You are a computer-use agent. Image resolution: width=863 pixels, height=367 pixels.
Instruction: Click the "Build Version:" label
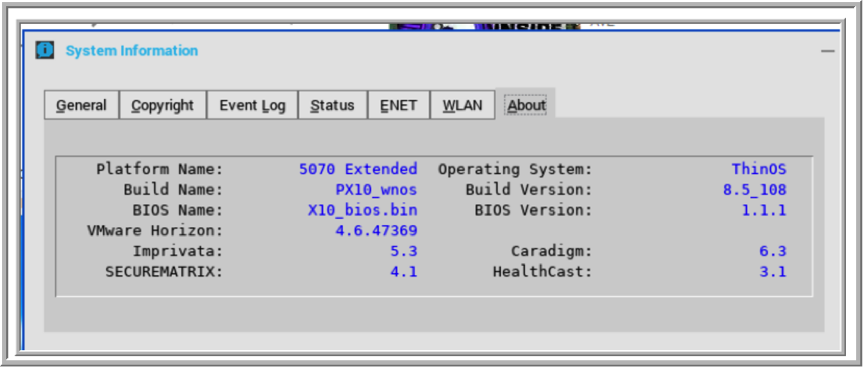[529, 190]
